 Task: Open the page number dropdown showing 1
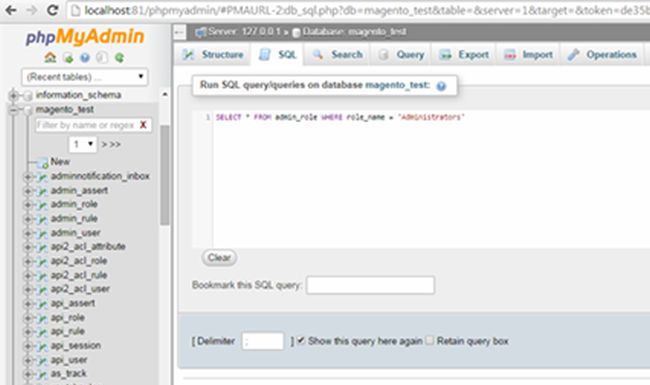[82, 144]
